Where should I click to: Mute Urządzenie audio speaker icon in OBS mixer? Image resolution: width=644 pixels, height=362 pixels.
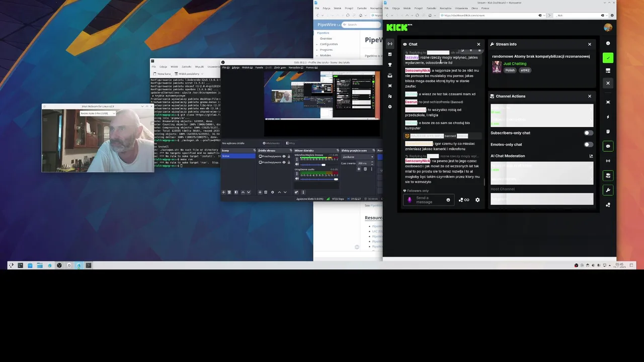(x=297, y=178)
